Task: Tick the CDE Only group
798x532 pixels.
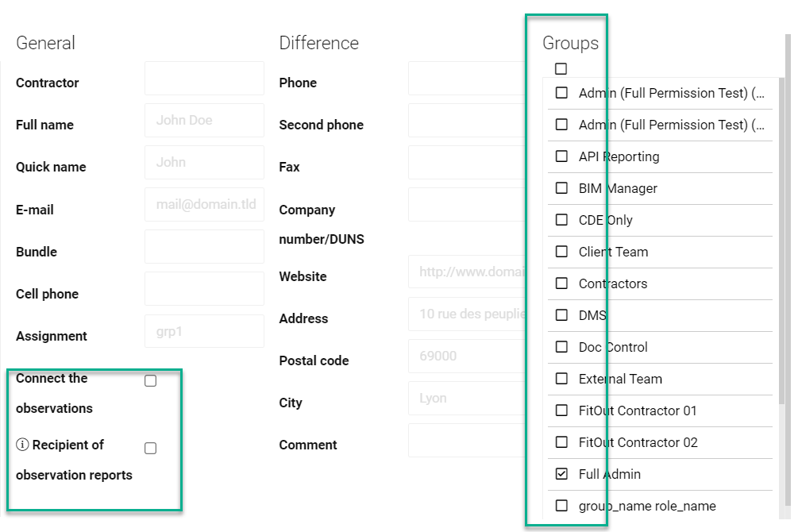Action: (x=561, y=220)
